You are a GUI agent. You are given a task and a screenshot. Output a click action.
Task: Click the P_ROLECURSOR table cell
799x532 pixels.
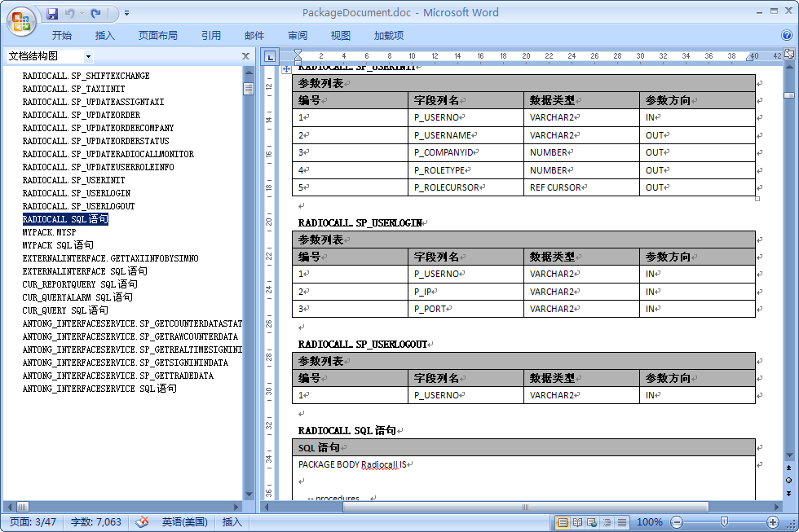tap(466, 187)
